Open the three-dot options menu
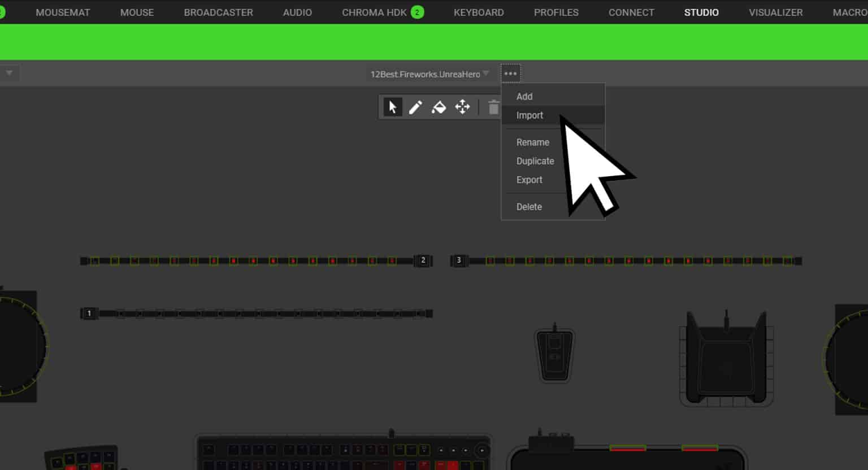The width and height of the screenshot is (868, 470). coord(510,73)
